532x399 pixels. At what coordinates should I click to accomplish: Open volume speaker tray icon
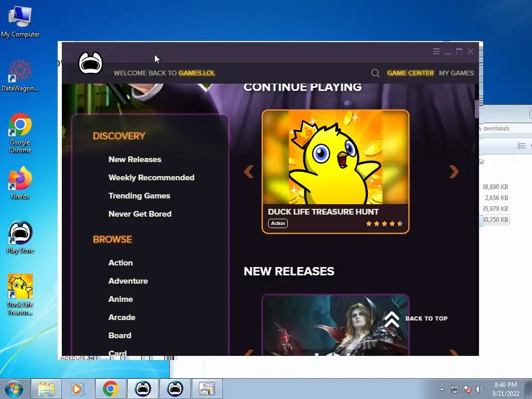pos(479,389)
